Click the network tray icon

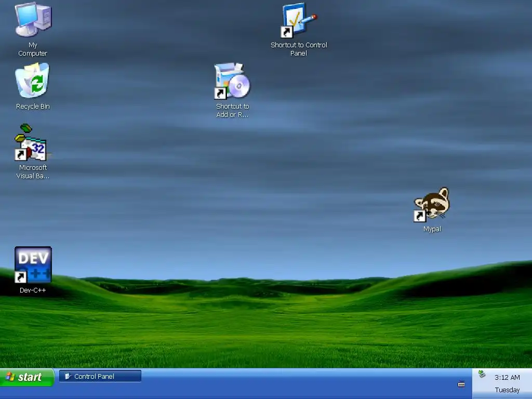[482, 374]
